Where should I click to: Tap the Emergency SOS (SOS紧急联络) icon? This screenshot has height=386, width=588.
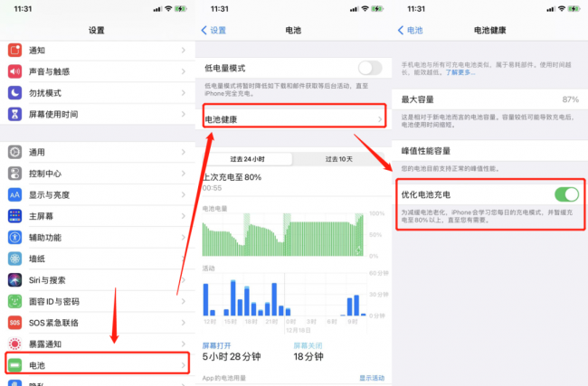[15, 323]
